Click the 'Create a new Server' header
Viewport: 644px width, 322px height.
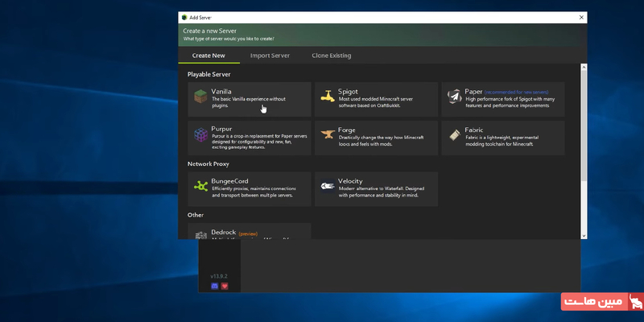210,31
